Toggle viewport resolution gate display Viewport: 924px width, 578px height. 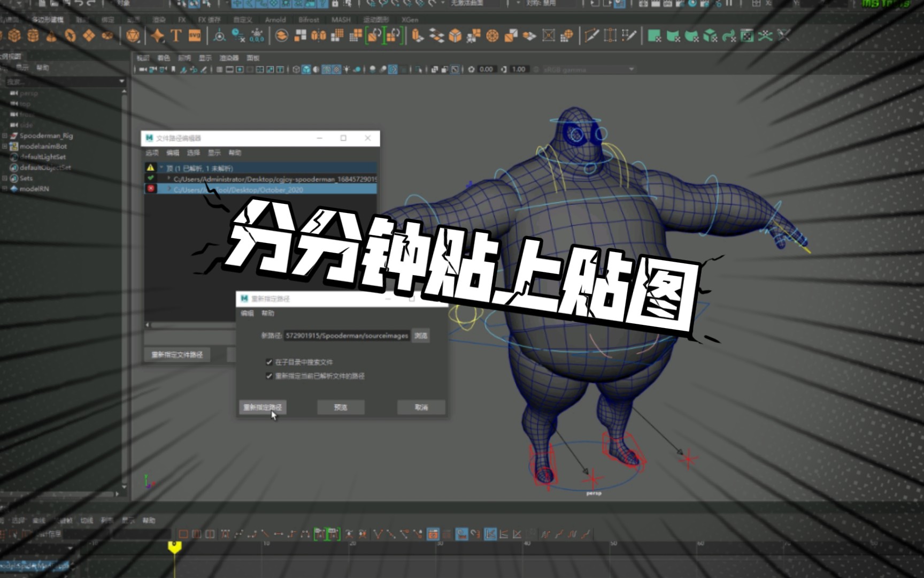240,70
